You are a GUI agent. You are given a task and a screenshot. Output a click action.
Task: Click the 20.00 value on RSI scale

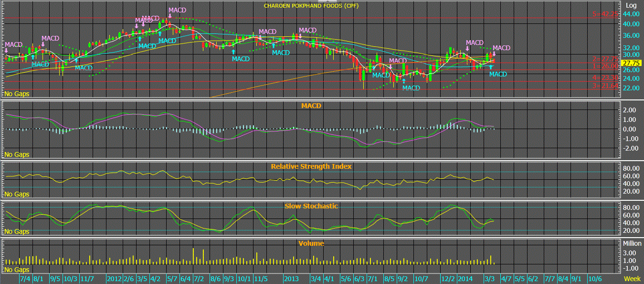click(x=632, y=191)
